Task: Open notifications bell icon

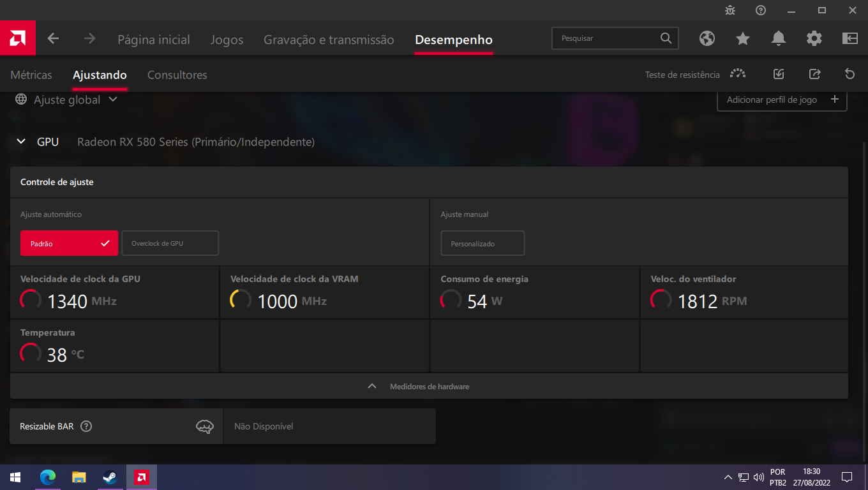Action: (x=778, y=38)
